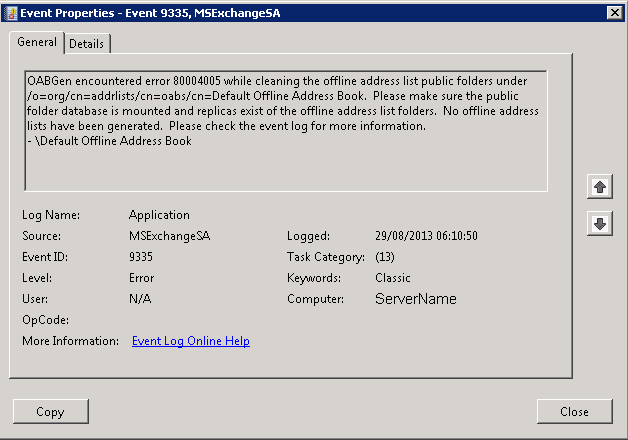Select the logged date 29/08/2013 06:10:50

[x=426, y=236]
